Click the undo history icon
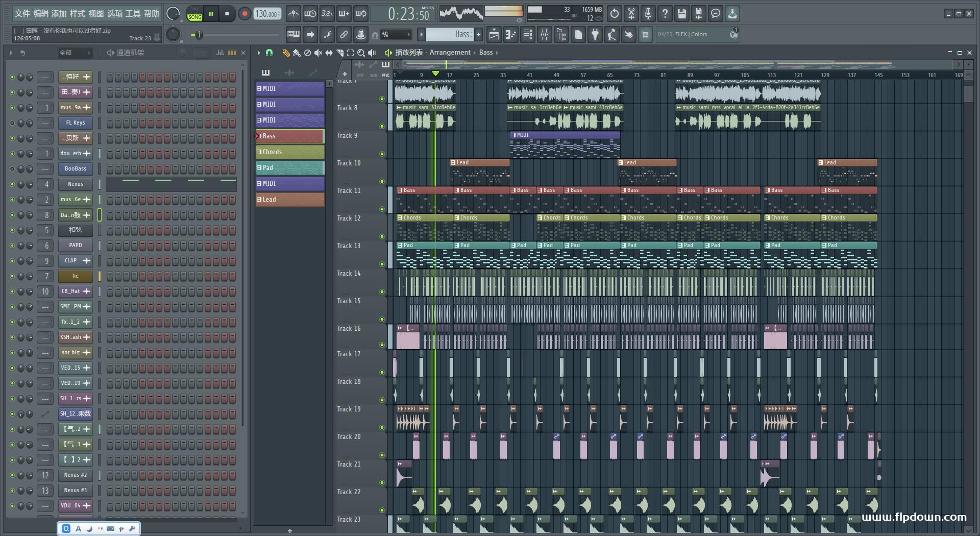 point(615,14)
